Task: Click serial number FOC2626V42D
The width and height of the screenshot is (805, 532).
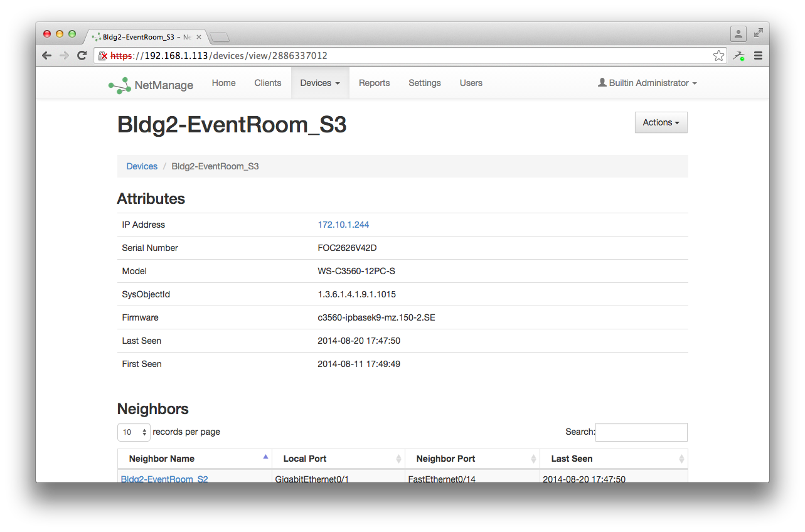Action: [347, 248]
